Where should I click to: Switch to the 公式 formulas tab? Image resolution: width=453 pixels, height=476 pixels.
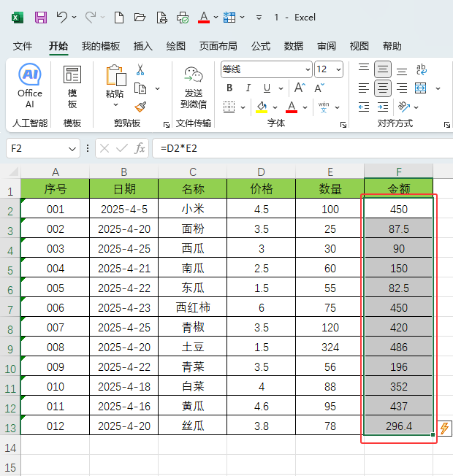click(x=261, y=46)
